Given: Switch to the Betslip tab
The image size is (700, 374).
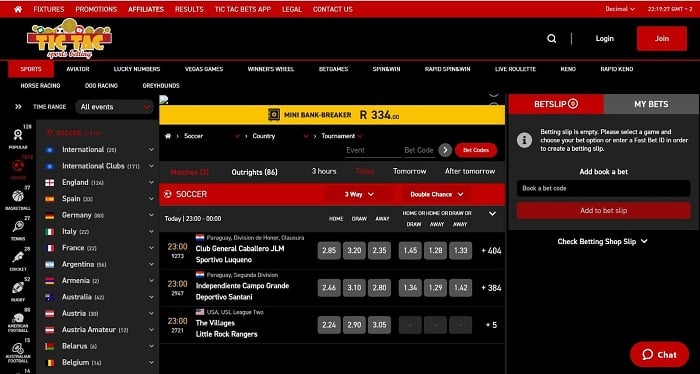Looking at the screenshot, I should 556,104.
